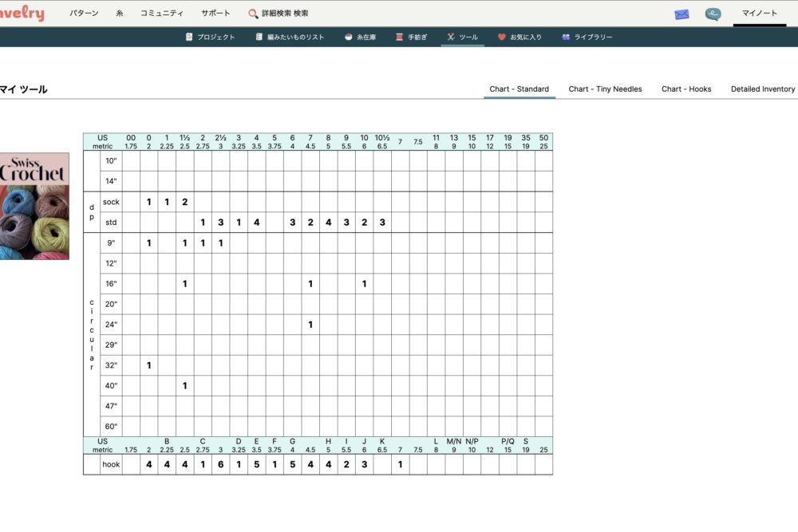Screen dimensions: 798x532
Task: Go to the Ravelry logo home
Action: tap(22, 14)
